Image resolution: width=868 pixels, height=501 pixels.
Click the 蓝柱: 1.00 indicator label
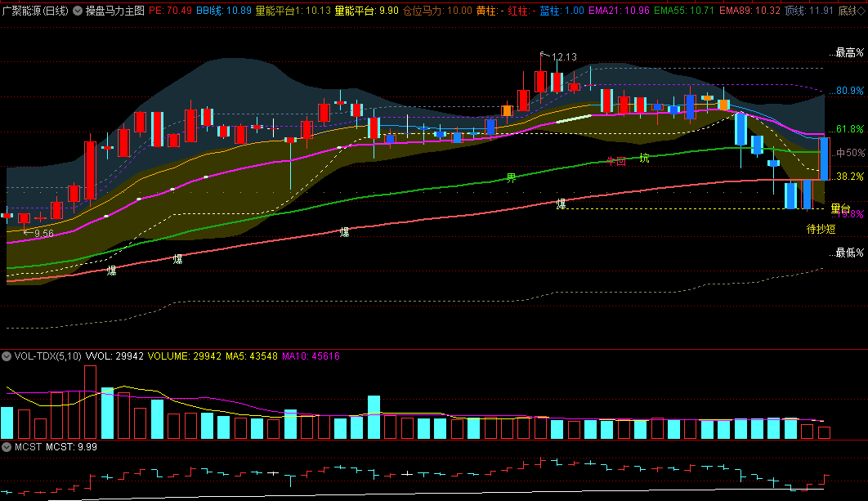(x=562, y=11)
